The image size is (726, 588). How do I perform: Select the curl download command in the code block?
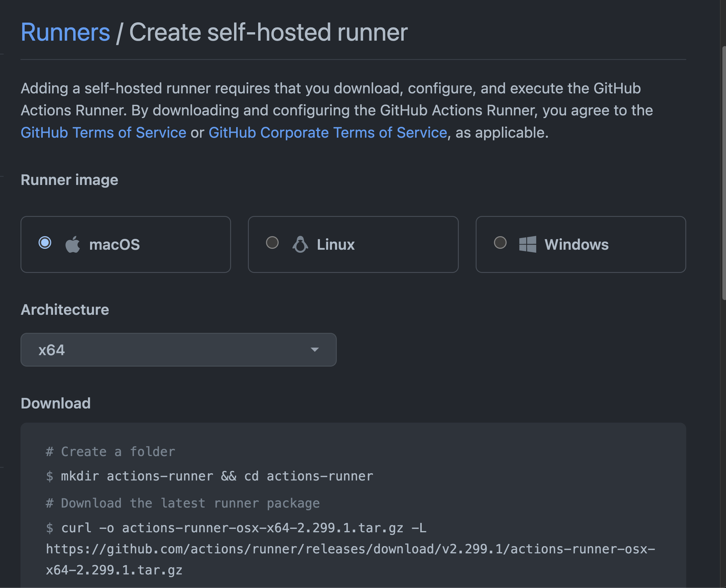[236, 528]
